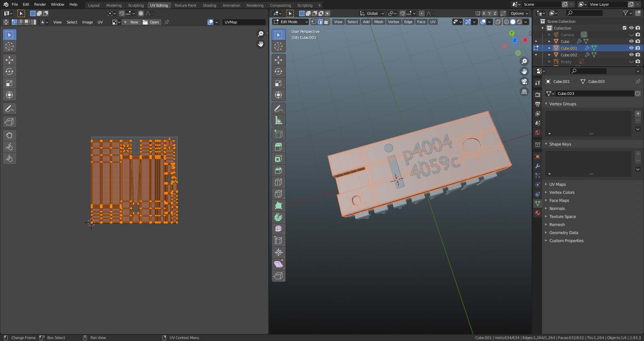Open the File menu
The width and height of the screenshot is (644, 341).
click(15, 4)
